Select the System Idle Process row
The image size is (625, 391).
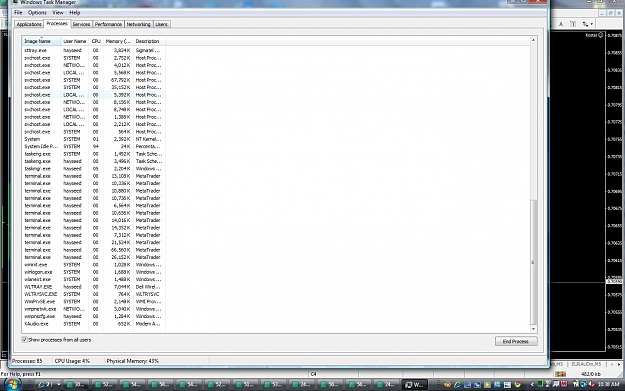[x=94, y=146]
